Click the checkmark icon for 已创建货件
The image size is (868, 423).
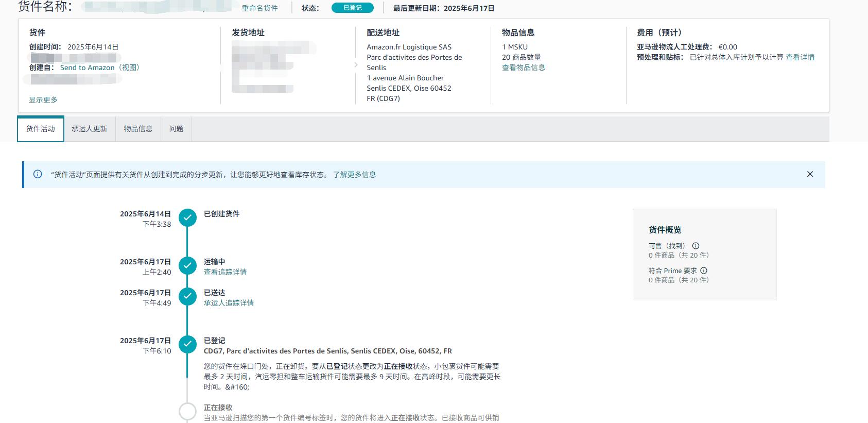[187, 218]
